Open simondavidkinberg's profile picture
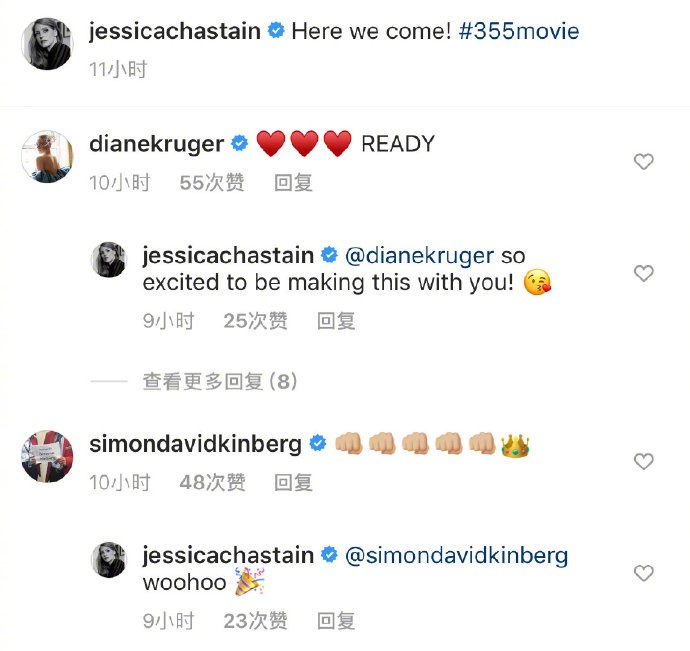Image resolution: width=690 pixels, height=651 pixels. [x=46, y=455]
